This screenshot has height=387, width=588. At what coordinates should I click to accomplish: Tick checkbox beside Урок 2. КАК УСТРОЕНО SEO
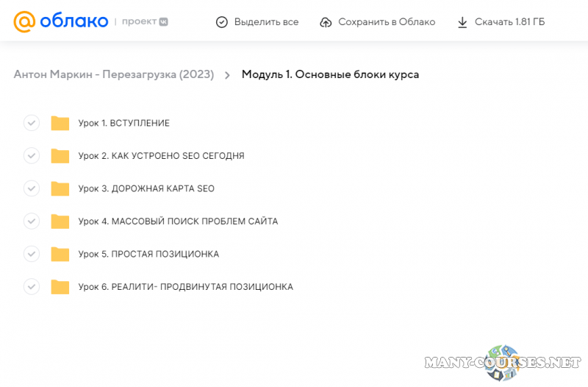[31, 156]
